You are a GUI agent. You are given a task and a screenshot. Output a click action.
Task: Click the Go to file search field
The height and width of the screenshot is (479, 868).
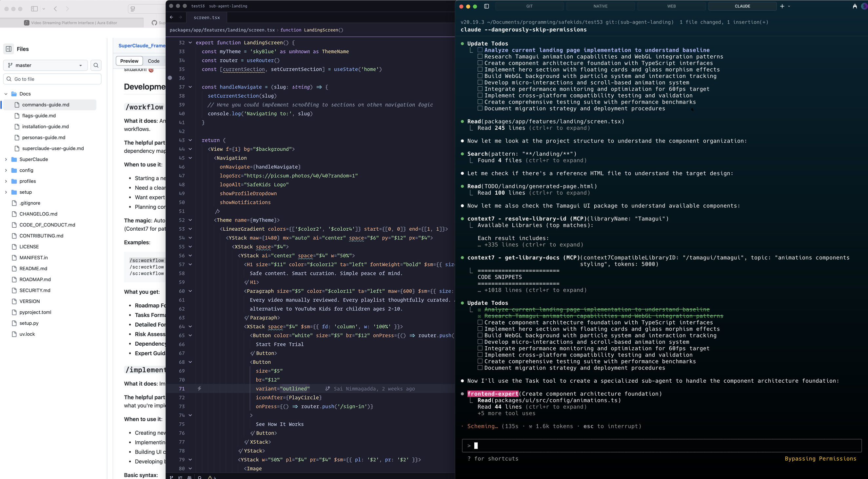coord(52,79)
